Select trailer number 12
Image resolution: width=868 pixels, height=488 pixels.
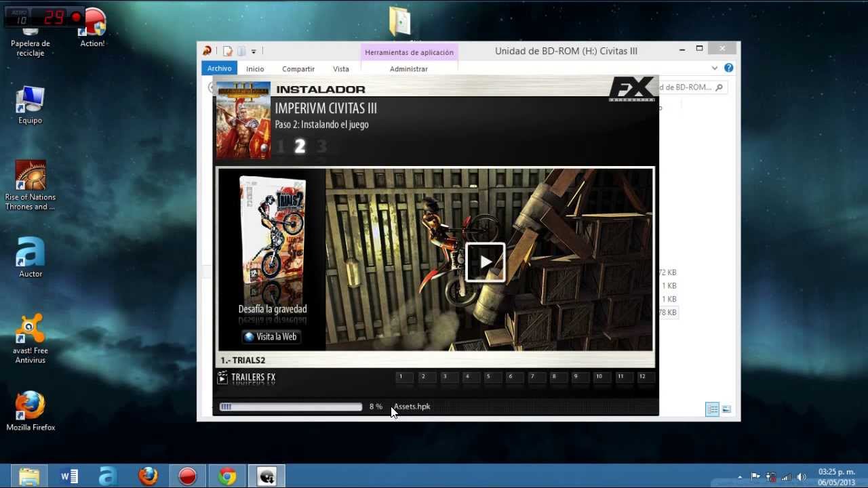click(x=645, y=378)
